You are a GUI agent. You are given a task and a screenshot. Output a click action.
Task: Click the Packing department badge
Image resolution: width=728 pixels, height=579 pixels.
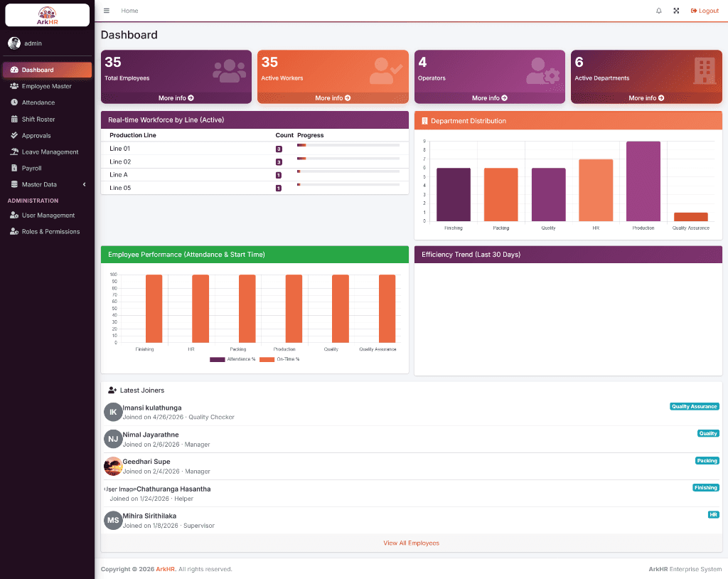[x=707, y=461]
